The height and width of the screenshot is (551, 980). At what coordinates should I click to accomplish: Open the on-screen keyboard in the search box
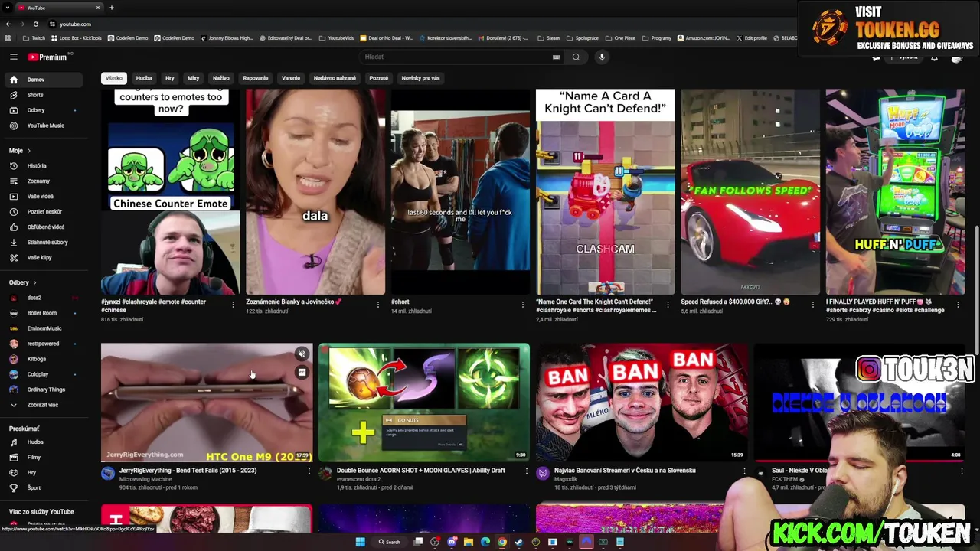[557, 57]
